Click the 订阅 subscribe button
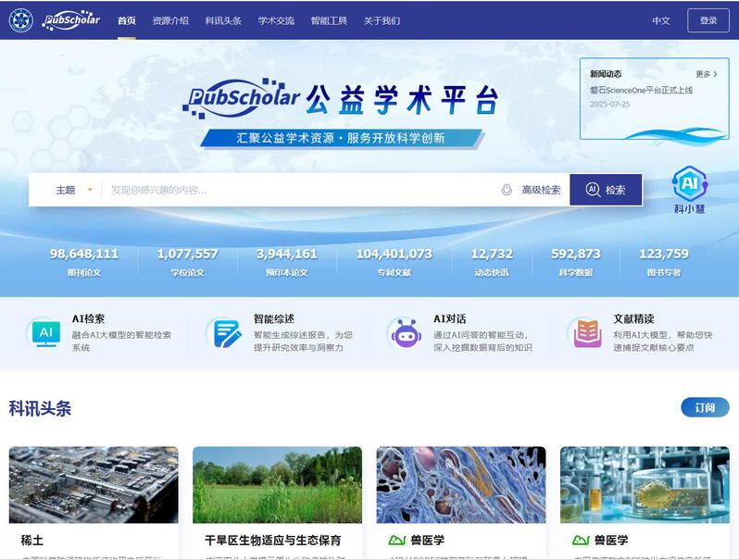739x560 pixels. pyautogui.click(x=705, y=407)
